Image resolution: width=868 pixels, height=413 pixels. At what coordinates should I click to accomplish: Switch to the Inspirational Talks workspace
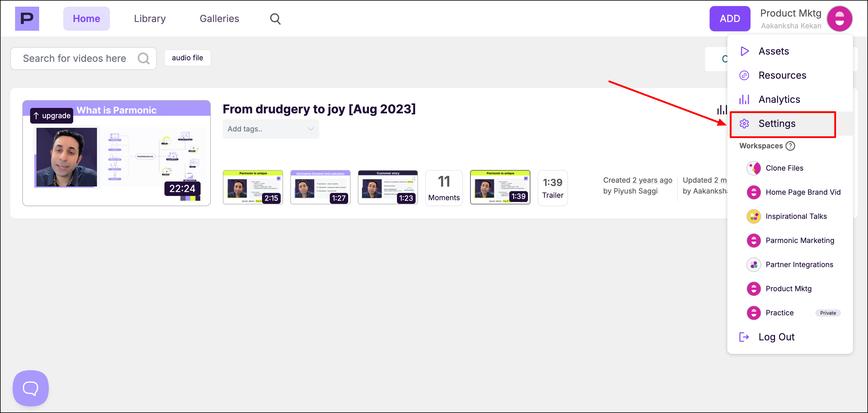click(795, 216)
